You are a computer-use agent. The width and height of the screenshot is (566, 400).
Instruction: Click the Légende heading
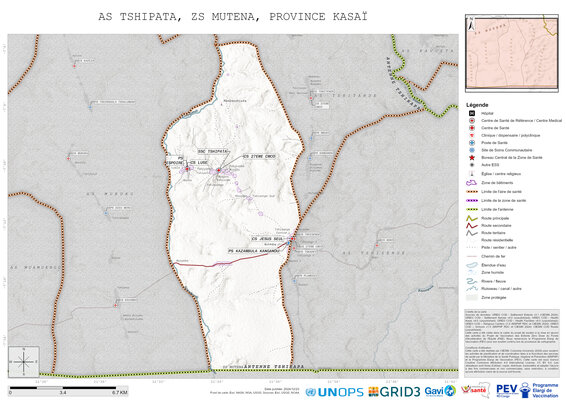477,105
